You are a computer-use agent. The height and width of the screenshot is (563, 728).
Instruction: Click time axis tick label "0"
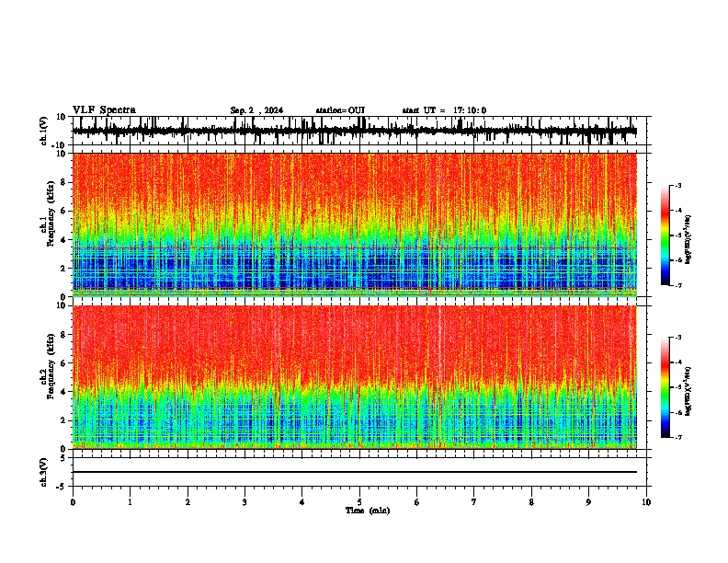(73, 502)
